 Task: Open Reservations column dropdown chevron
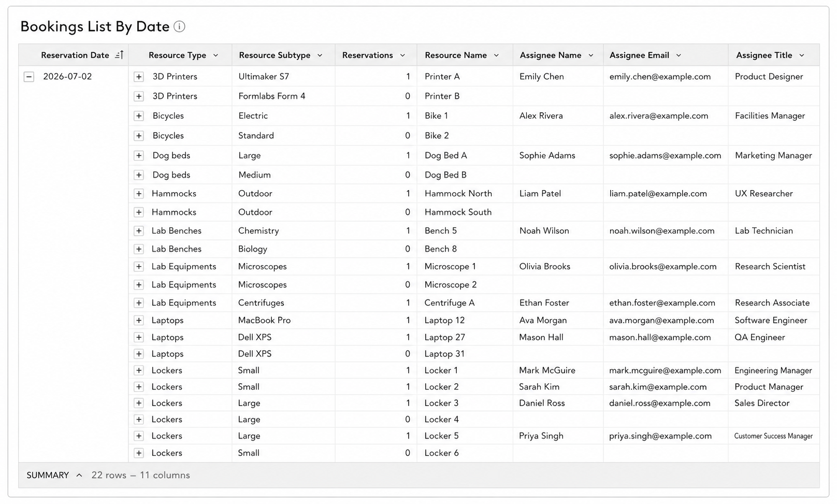(x=402, y=55)
